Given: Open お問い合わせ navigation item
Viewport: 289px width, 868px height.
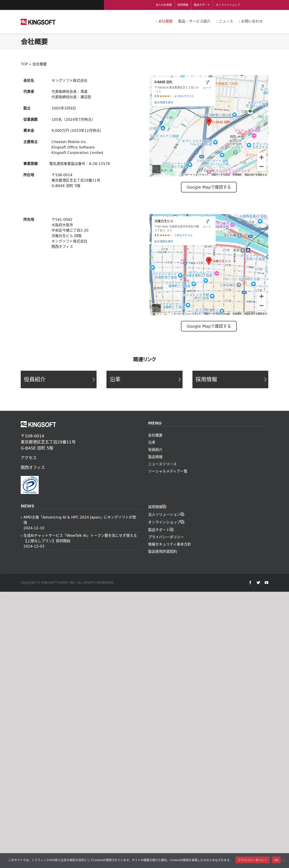Looking at the screenshot, I should tap(252, 21).
